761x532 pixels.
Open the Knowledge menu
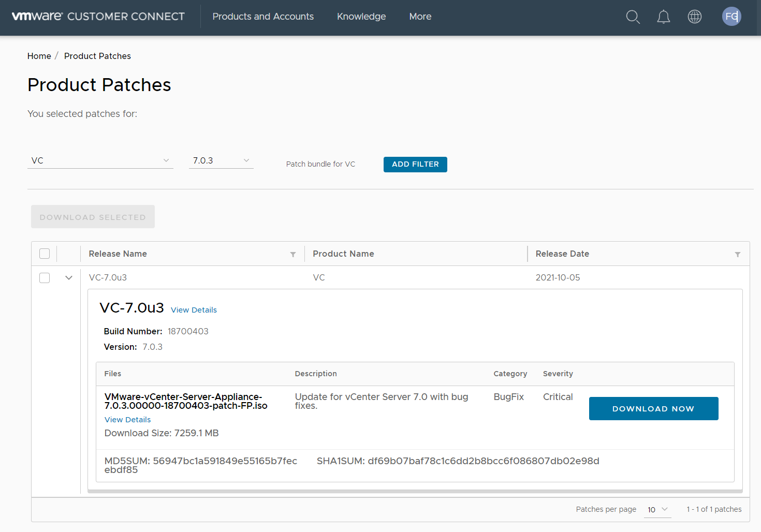(x=361, y=17)
